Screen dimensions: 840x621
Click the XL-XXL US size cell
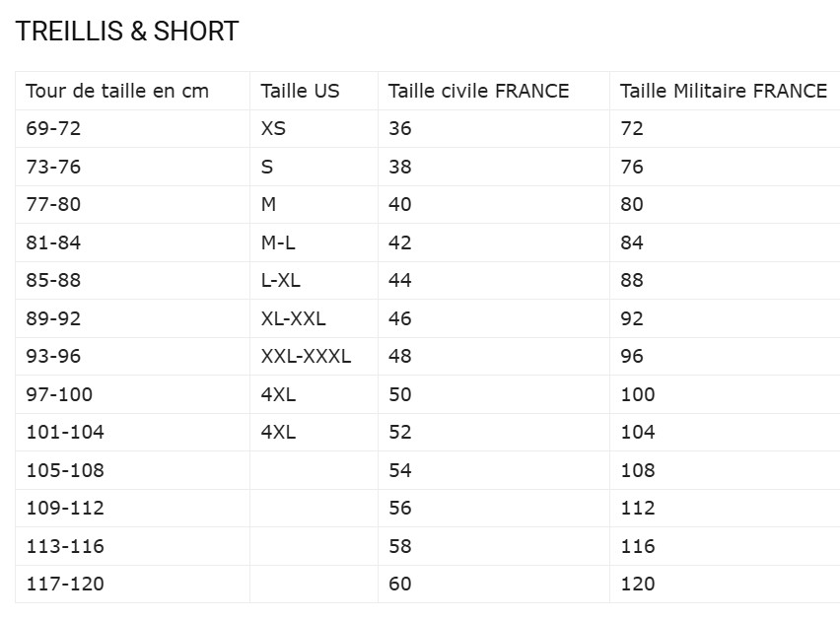293,318
